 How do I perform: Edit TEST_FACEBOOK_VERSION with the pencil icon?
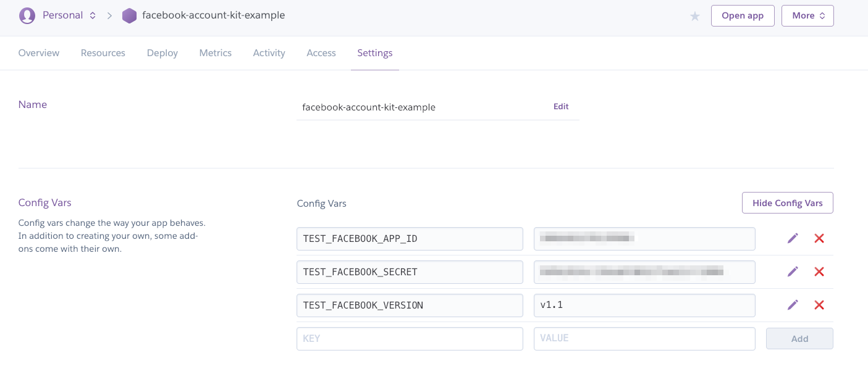pos(793,305)
